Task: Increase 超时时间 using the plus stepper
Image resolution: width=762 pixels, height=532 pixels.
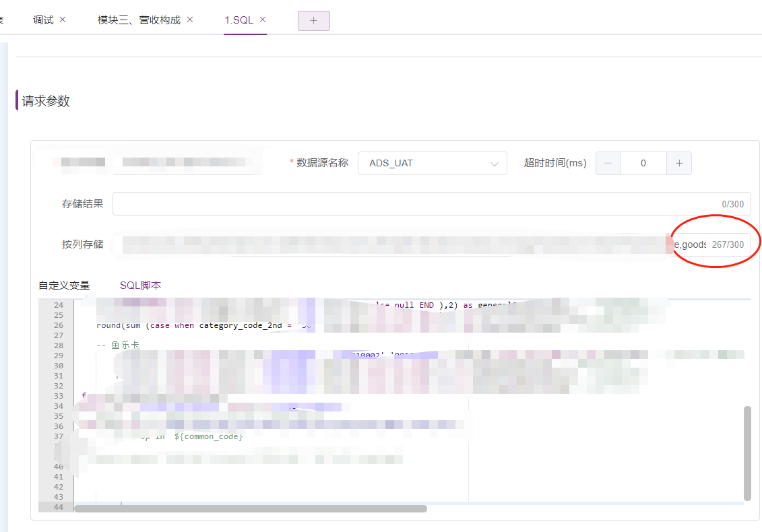Action: pos(679,163)
